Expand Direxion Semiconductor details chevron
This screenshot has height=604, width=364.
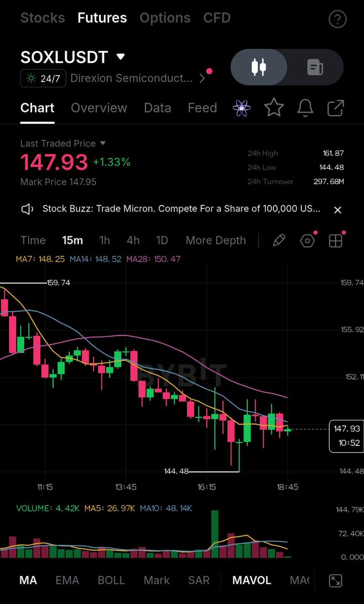pyautogui.click(x=202, y=79)
